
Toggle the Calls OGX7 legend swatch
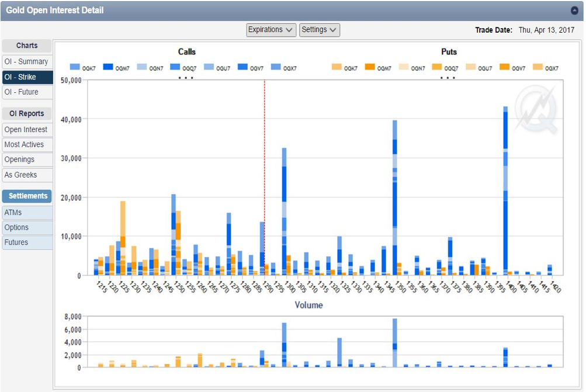point(276,67)
